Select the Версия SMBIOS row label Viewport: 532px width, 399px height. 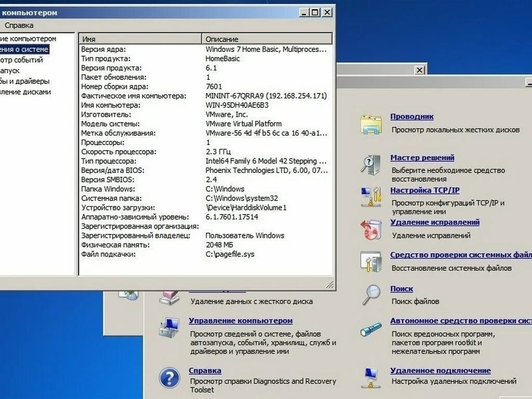coord(108,180)
